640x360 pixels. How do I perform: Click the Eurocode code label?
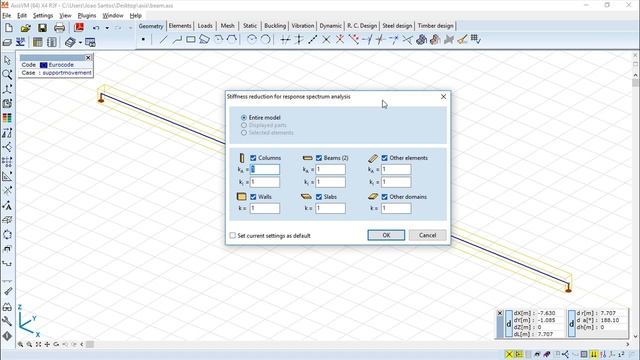(61, 65)
